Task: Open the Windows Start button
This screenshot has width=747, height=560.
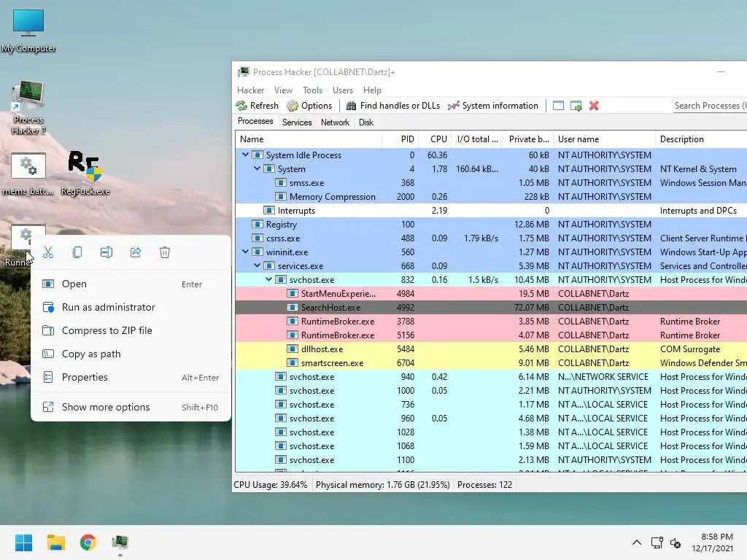Action: 24,542
